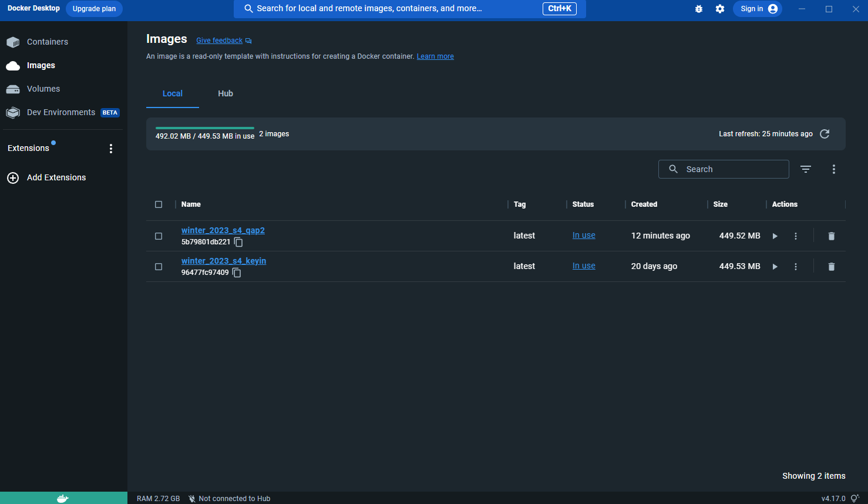Open Docker Desktop settings gear
868x504 pixels.
pos(720,9)
